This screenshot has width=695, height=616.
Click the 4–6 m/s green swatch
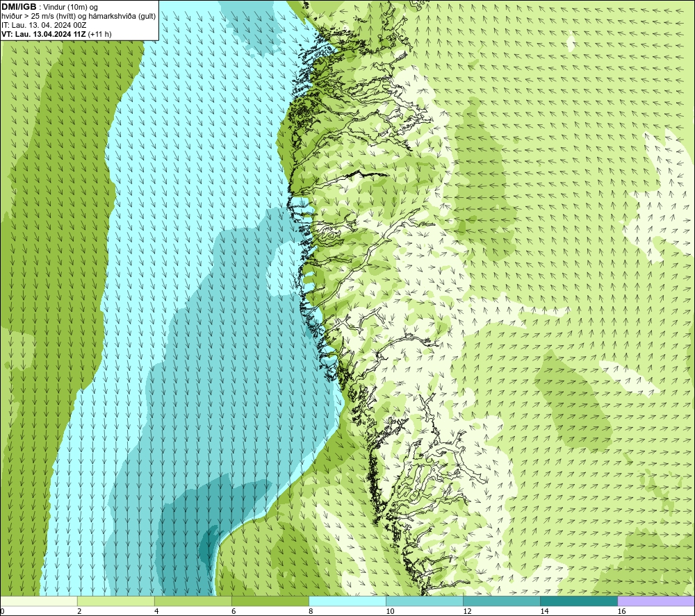(193, 601)
